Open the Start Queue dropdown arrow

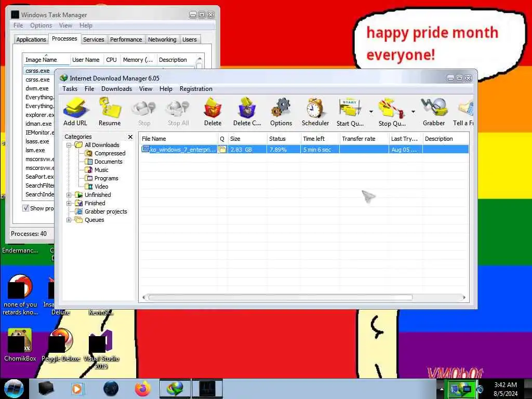(x=371, y=112)
